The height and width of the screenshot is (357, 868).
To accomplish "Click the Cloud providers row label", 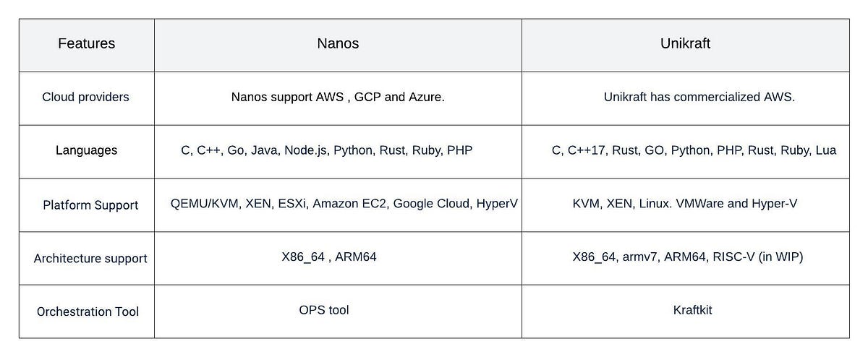I will click(85, 97).
